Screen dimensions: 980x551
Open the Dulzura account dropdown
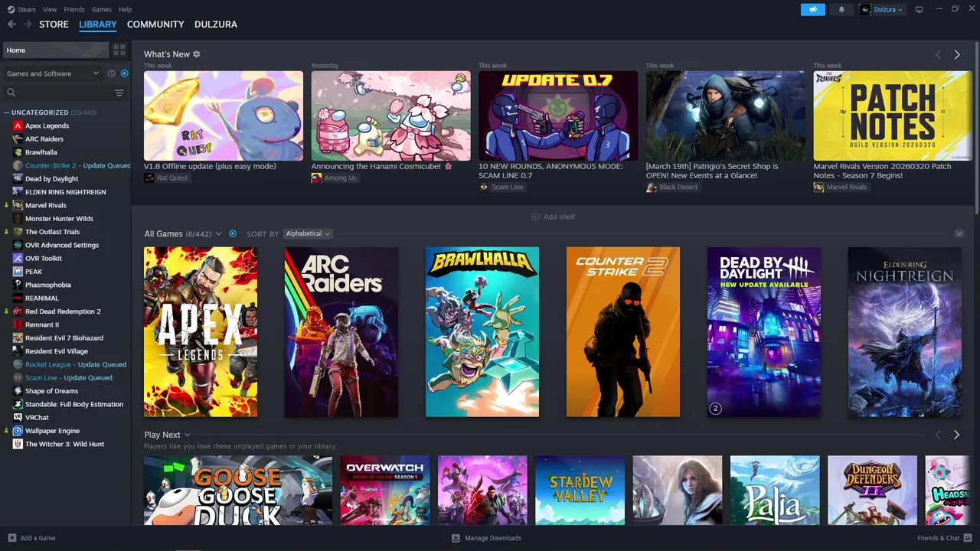(882, 9)
